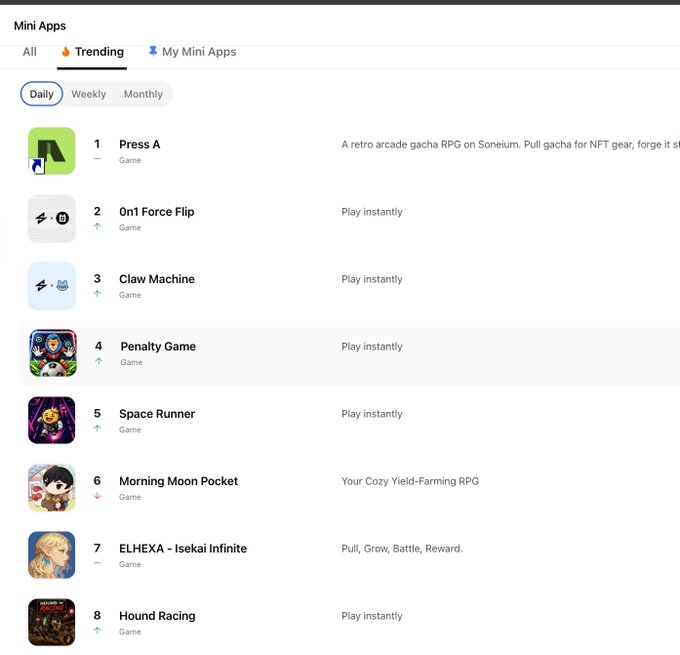Viewport: 680px width, 655px height.
Task: Click the Mini Apps page heading
Action: (x=40, y=26)
